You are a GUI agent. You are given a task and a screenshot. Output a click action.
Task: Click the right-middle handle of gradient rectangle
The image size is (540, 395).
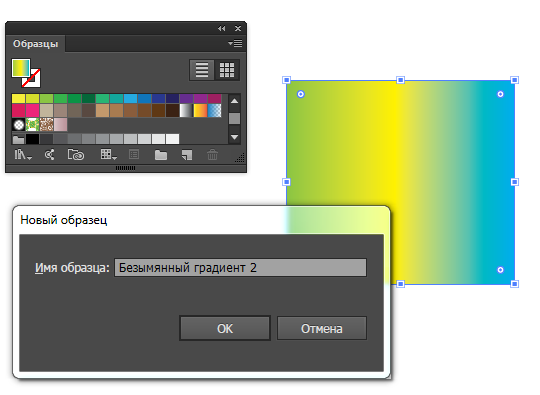515,182
